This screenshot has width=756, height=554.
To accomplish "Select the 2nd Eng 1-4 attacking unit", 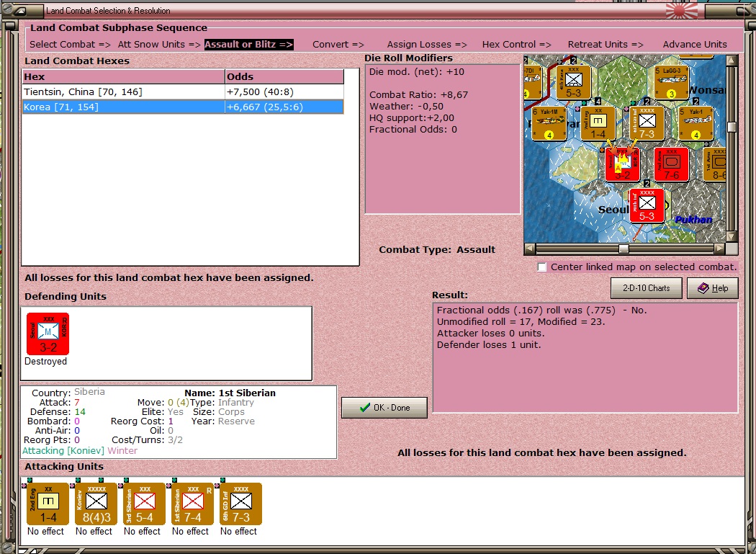I will (48, 504).
